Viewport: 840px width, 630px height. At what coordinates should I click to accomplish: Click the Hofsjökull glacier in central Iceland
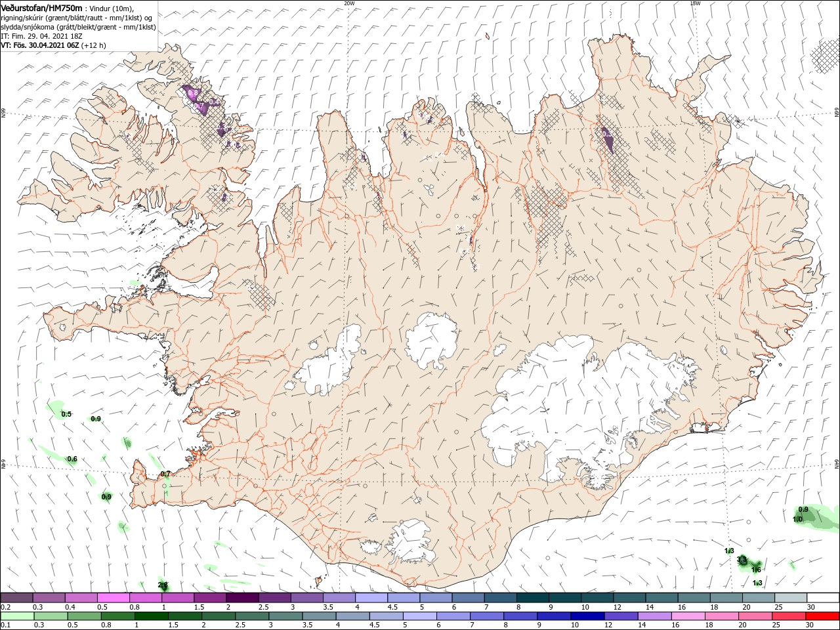[431, 341]
